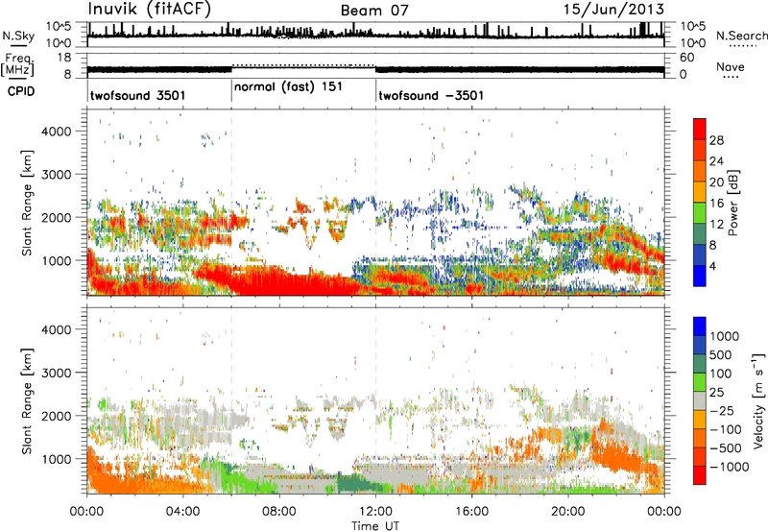The image size is (768, 532).
Task: Click the '4000' tick in power panel
Action: point(57,132)
